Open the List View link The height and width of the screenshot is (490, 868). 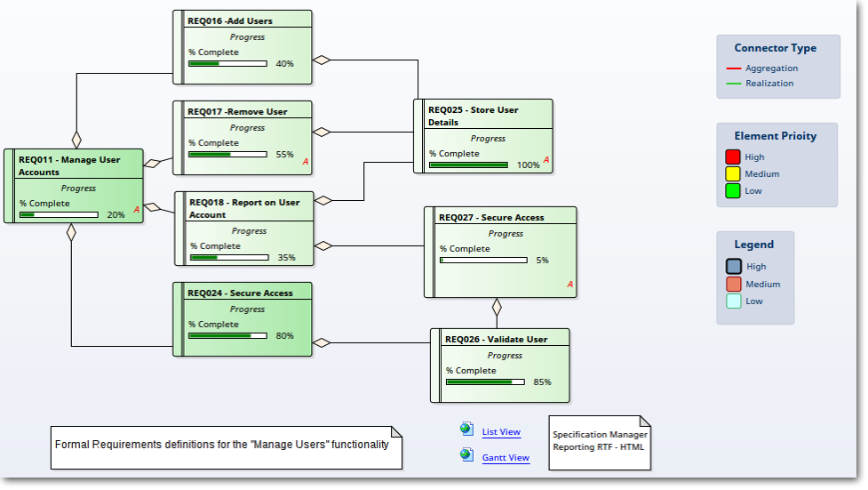coord(501,432)
